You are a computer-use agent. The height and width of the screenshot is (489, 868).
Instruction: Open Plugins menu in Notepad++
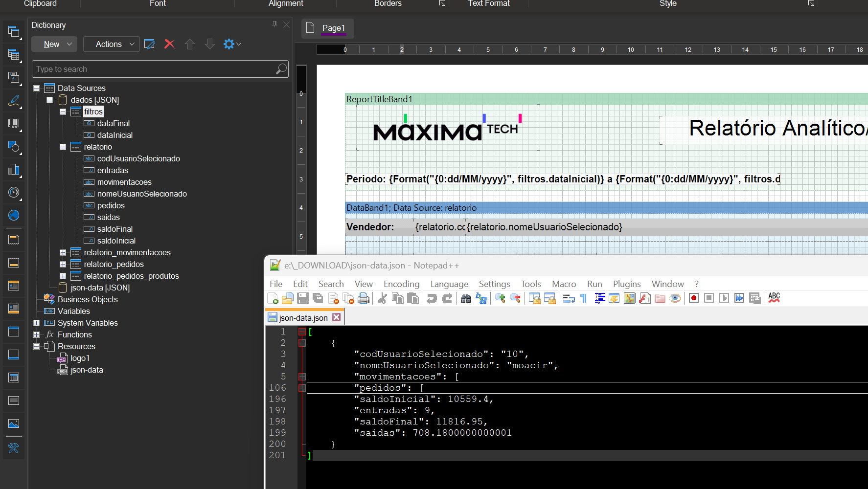[x=627, y=284]
